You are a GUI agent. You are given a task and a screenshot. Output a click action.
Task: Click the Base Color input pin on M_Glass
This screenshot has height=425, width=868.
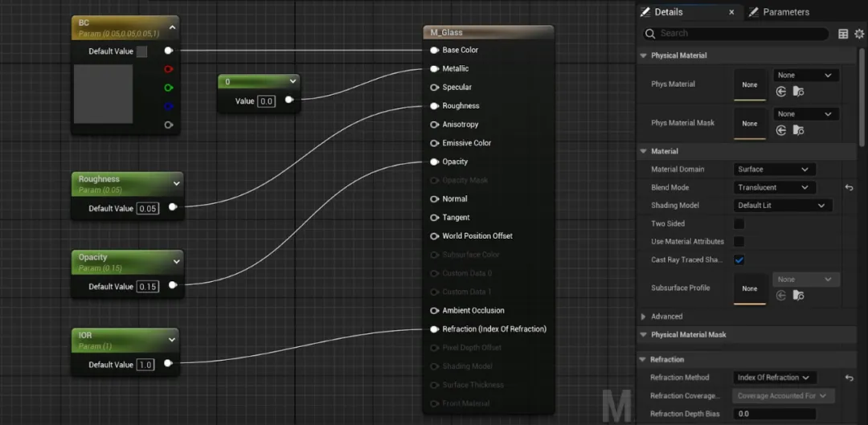click(435, 51)
